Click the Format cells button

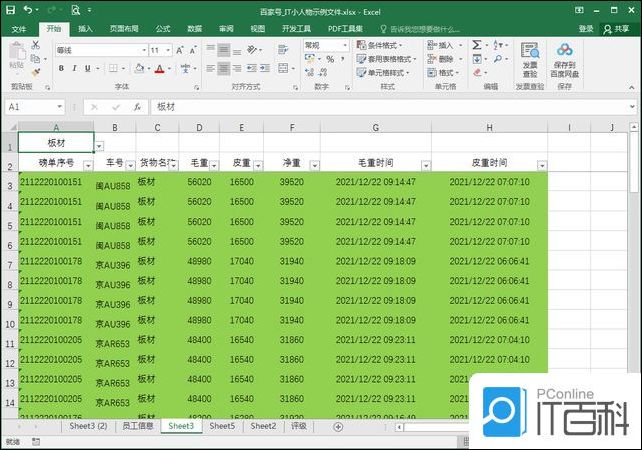click(x=443, y=72)
